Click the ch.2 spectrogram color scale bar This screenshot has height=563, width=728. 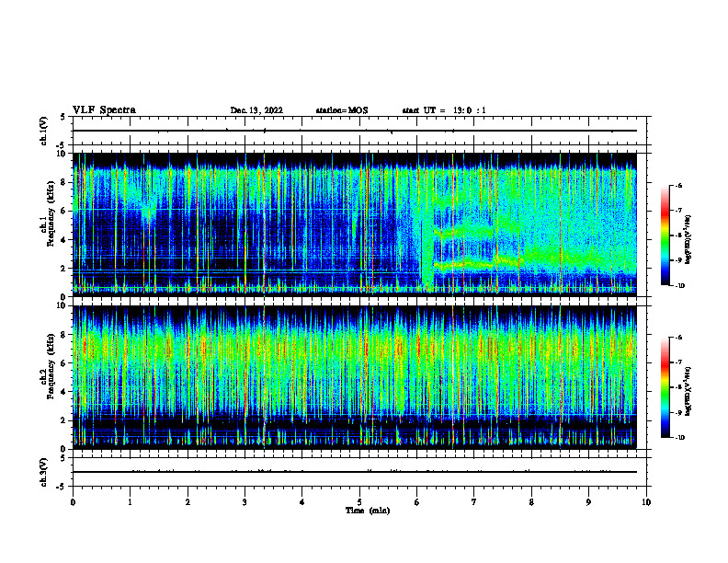pyautogui.click(x=665, y=387)
